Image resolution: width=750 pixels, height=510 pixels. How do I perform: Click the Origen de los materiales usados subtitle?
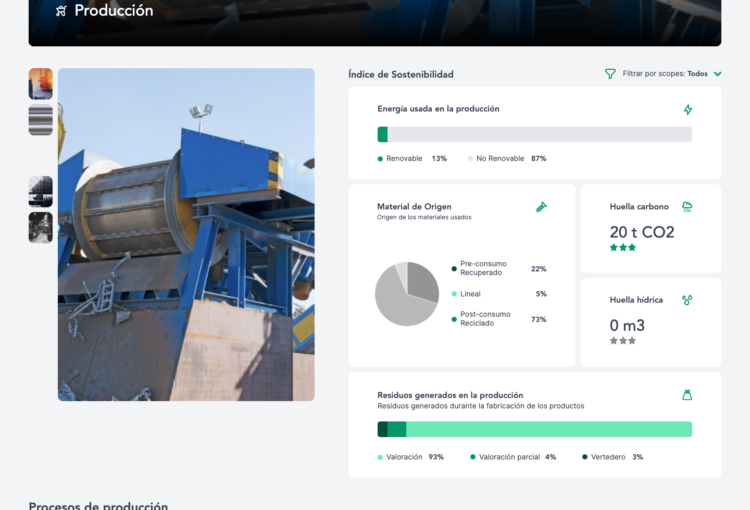(x=424, y=217)
